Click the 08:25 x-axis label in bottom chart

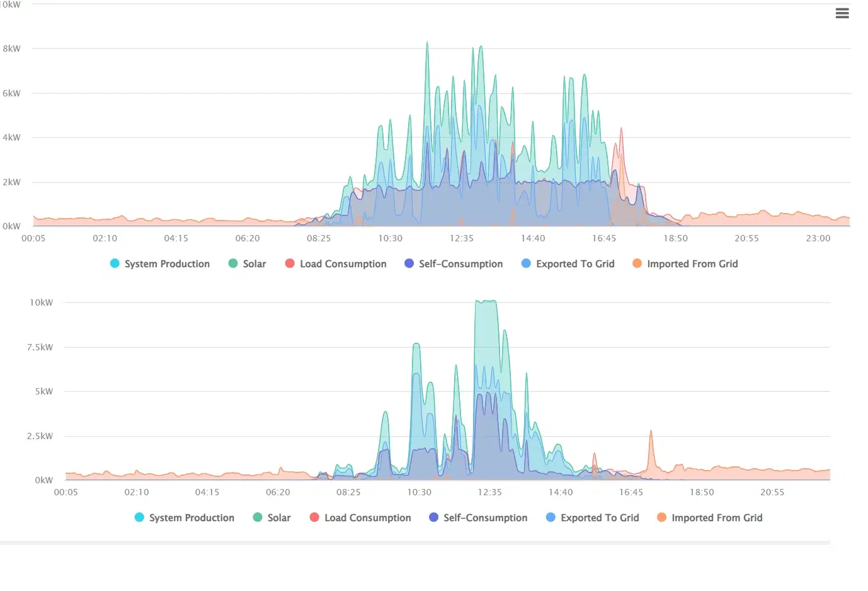pos(348,492)
